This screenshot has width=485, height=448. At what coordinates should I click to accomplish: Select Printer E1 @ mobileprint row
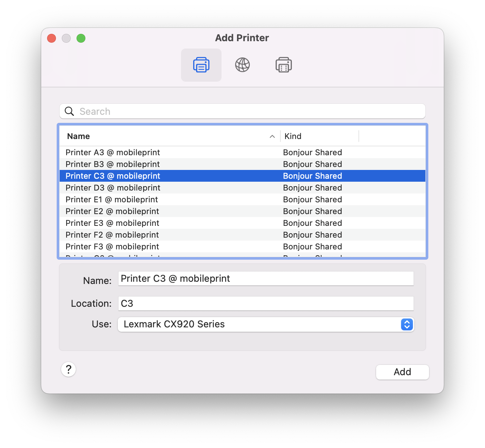pos(242,199)
